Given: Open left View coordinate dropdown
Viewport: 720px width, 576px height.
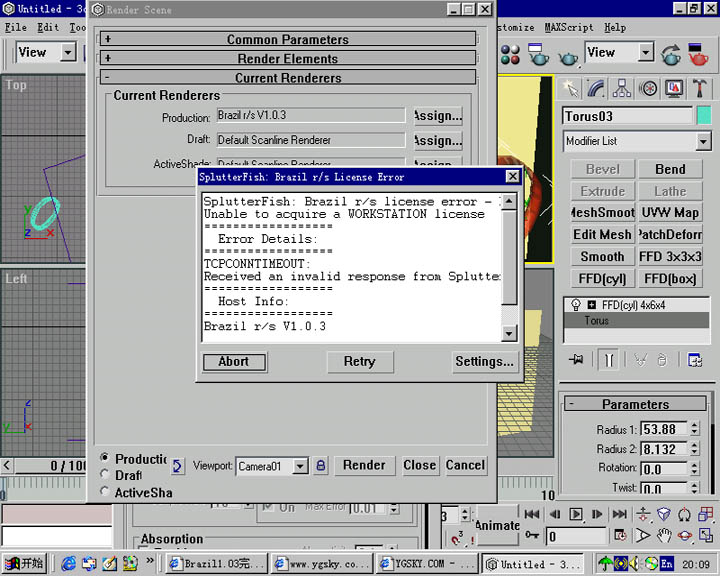Looking at the screenshot, I should (68, 52).
